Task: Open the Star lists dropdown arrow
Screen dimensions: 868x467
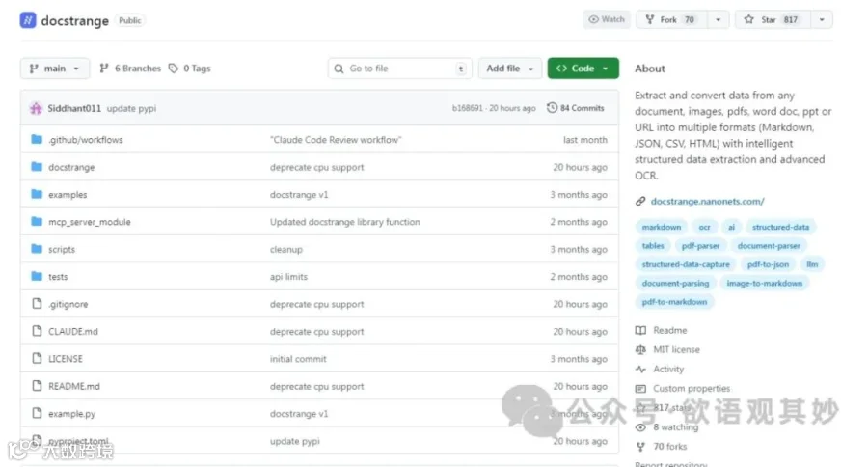Action: pyautogui.click(x=822, y=19)
